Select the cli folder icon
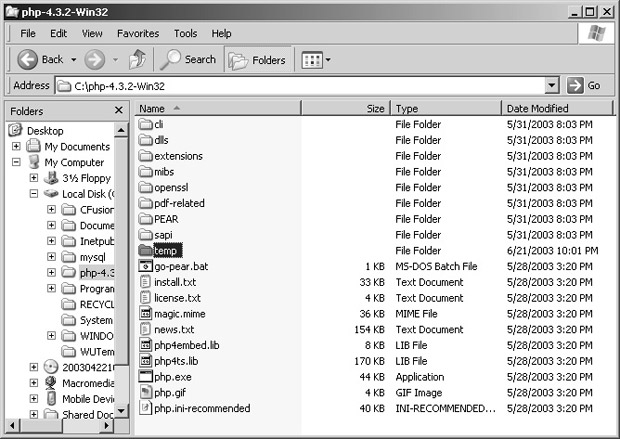Viewport: 620px width, 439px height. [146, 124]
